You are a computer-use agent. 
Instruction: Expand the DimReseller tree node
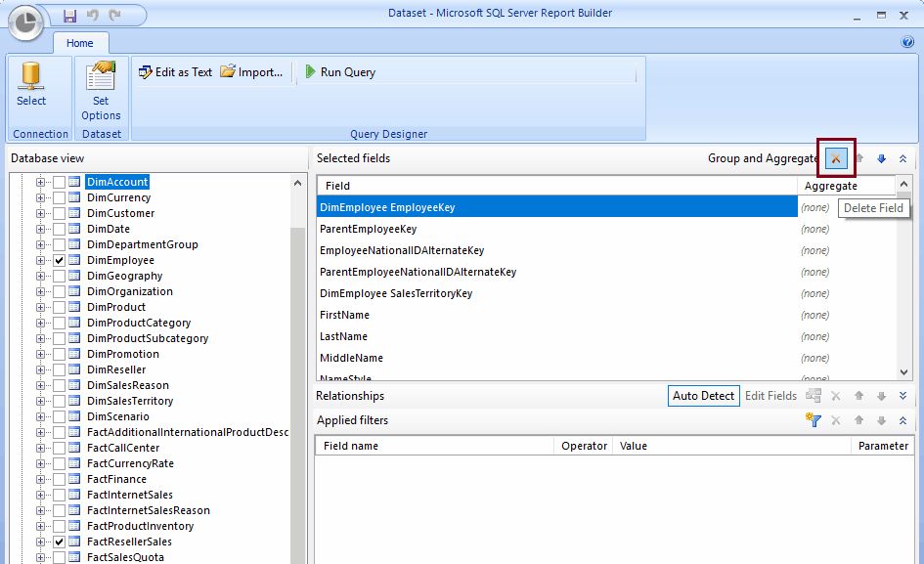point(40,369)
